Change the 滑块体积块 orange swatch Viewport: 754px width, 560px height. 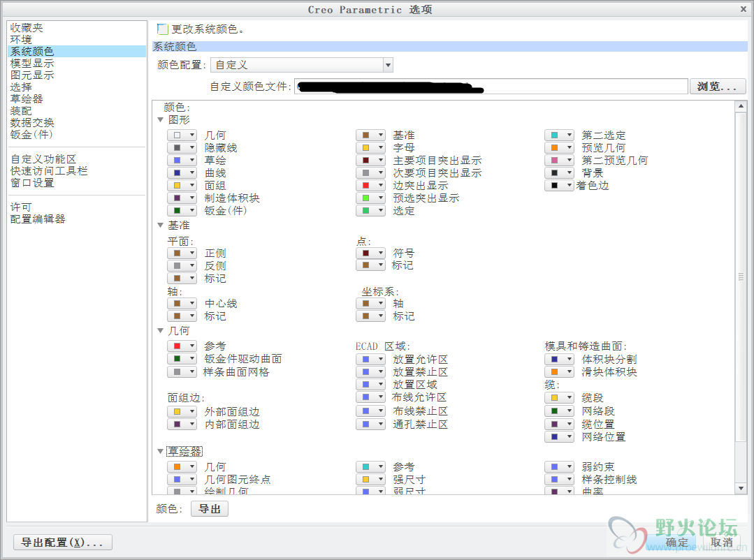559,371
